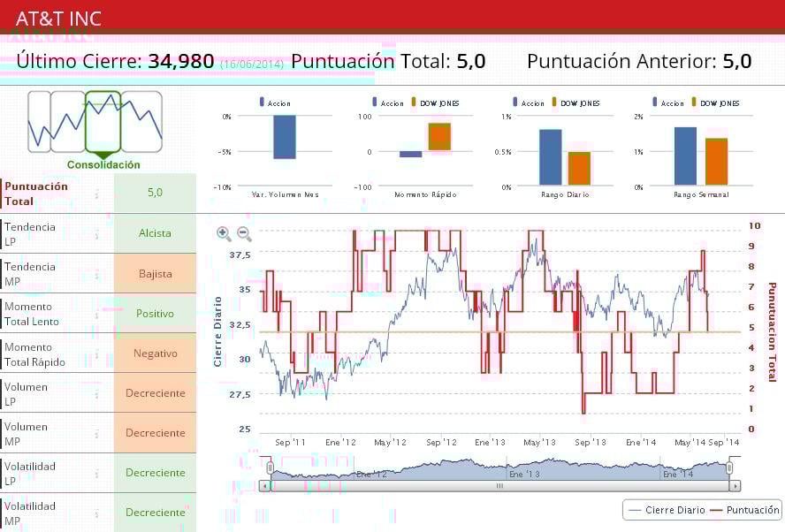Click the Punutuacion Total right axis title
This screenshot has height=532, width=785.
click(x=772, y=332)
